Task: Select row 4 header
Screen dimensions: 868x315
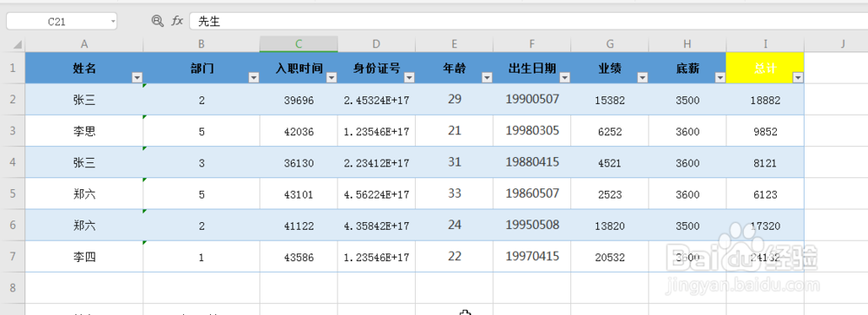Action: pyautogui.click(x=13, y=162)
